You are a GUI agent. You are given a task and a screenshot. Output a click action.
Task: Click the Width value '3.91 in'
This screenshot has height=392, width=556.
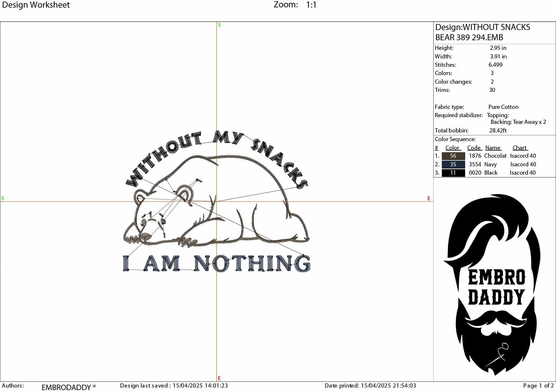coord(498,57)
